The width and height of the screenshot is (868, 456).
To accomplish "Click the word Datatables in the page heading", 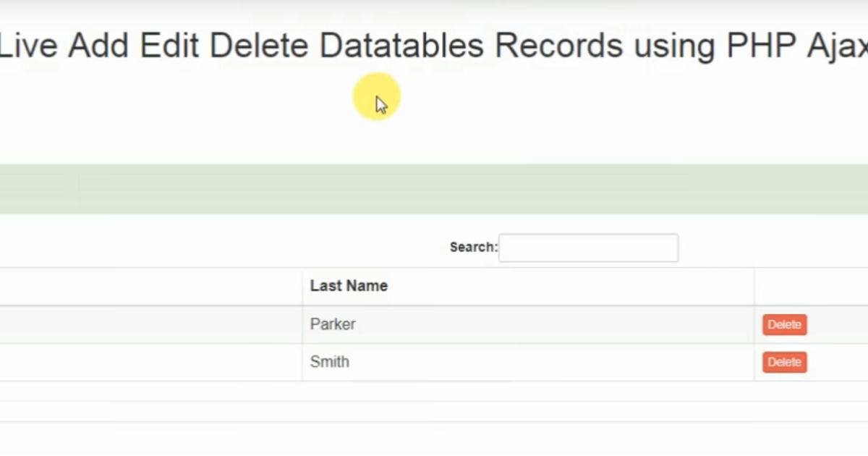I will click(x=401, y=46).
